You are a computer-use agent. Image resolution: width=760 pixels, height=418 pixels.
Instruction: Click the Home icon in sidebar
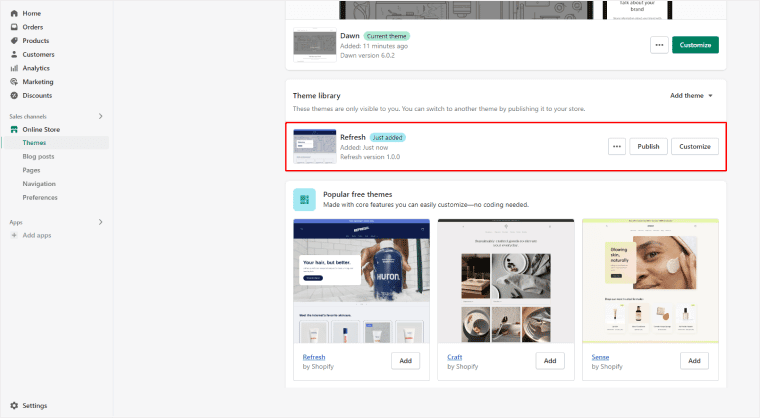tap(14, 13)
